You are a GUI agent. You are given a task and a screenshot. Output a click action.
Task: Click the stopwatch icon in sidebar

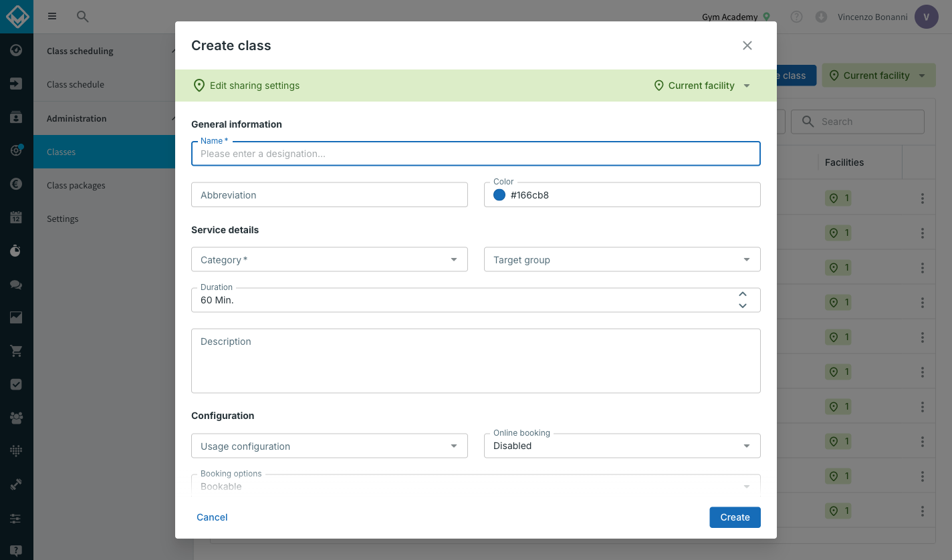point(16,251)
